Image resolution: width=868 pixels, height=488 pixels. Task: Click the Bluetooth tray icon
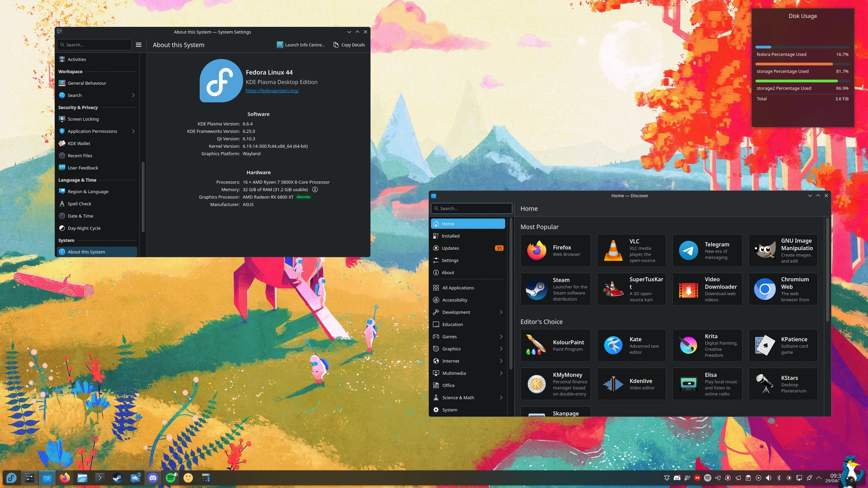click(x=779, y=478)
